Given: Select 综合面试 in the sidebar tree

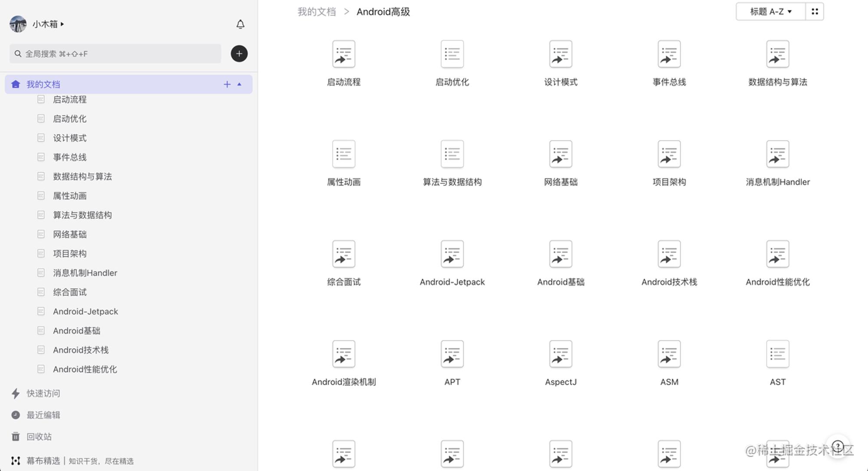Looking at the screenshot, I should [69, 292].
